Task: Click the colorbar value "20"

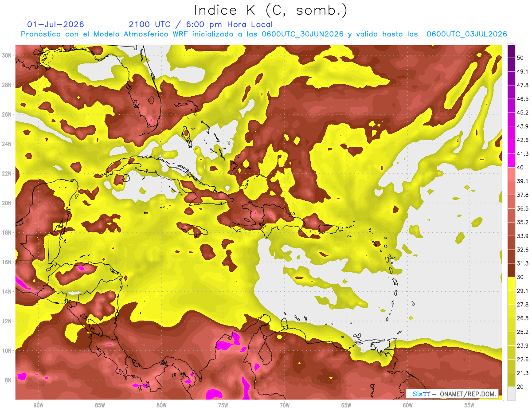Action: pos(520,387)
